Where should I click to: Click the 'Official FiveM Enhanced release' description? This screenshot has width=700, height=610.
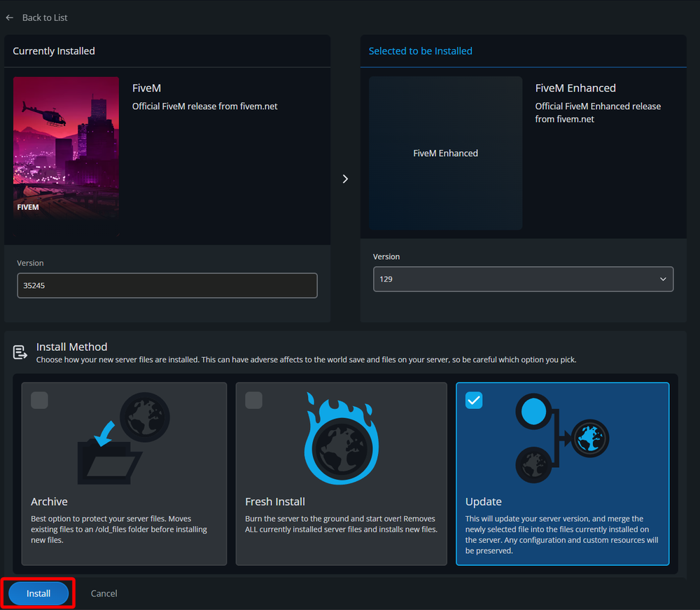tap(598, 113)
